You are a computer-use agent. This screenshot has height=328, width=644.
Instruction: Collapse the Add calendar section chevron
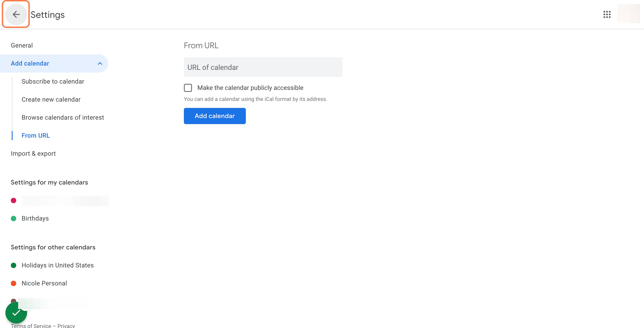[x=100, y=64]
